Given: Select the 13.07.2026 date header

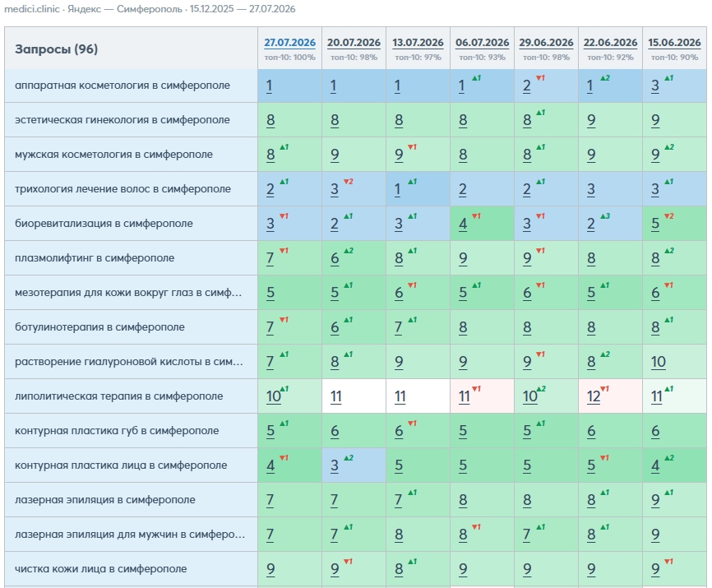Looking at the screenshot, I should coord(418,43).
